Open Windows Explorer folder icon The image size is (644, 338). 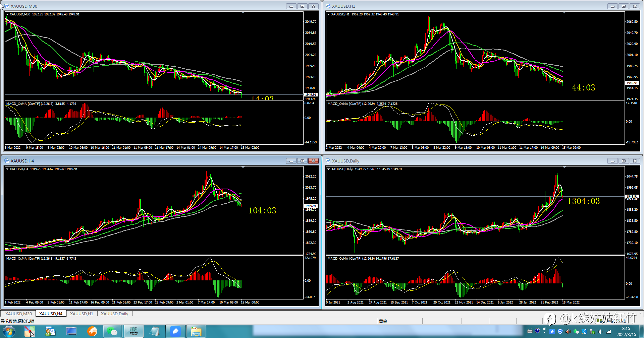(196, 331)
